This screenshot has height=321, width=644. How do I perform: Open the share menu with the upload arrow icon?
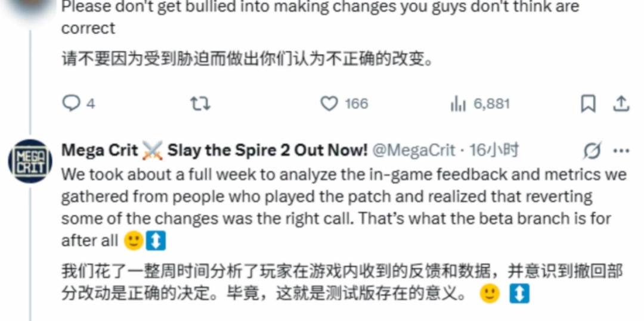(x=621, y=104)
